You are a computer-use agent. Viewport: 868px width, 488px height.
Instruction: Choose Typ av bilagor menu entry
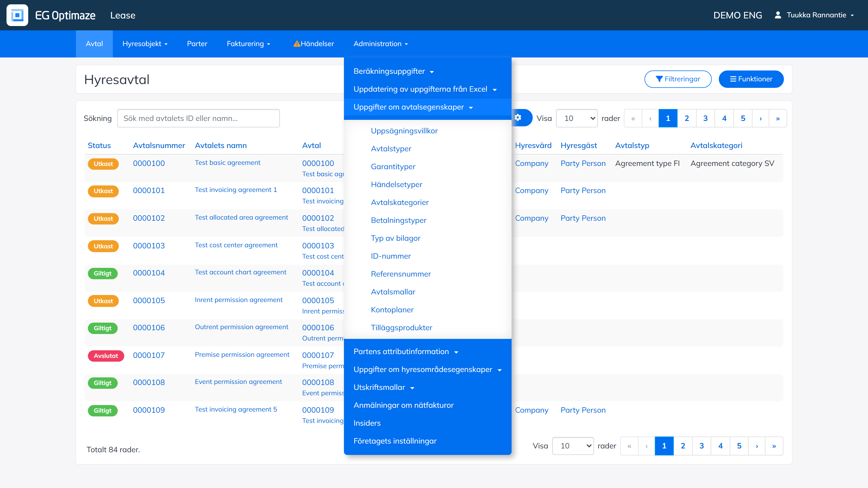pos(395,238)
